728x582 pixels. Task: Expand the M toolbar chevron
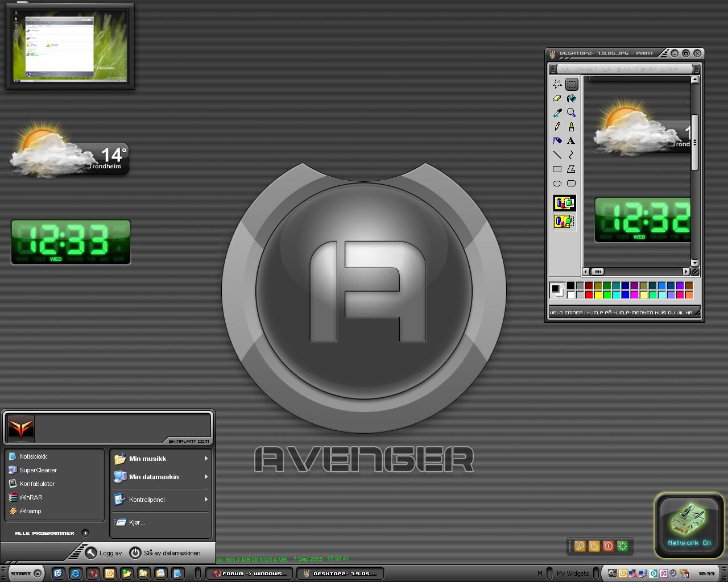point(549,573)
